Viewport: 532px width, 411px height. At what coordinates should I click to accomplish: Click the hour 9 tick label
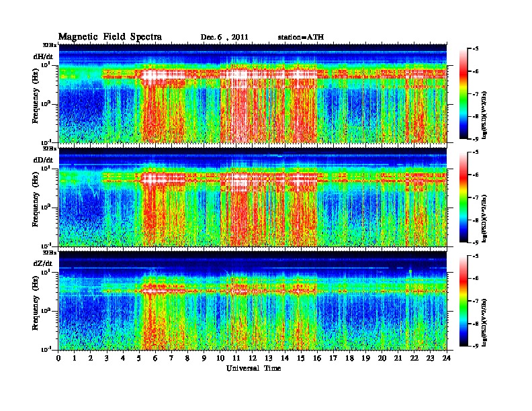[204, 358]
